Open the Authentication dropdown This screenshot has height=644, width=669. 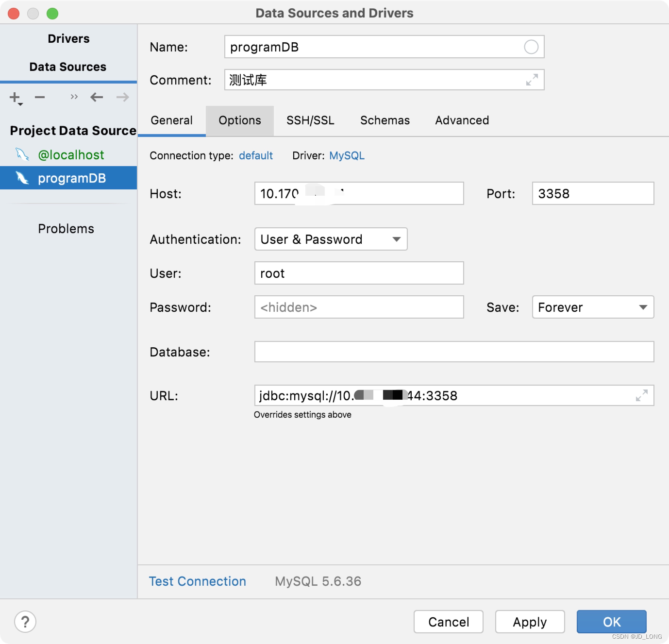pos(331,239)
